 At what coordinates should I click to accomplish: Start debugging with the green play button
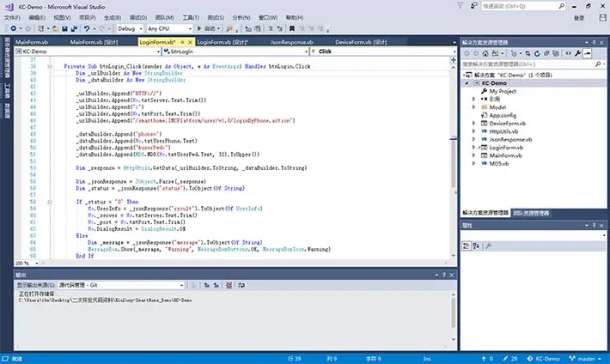coord(199,28)
